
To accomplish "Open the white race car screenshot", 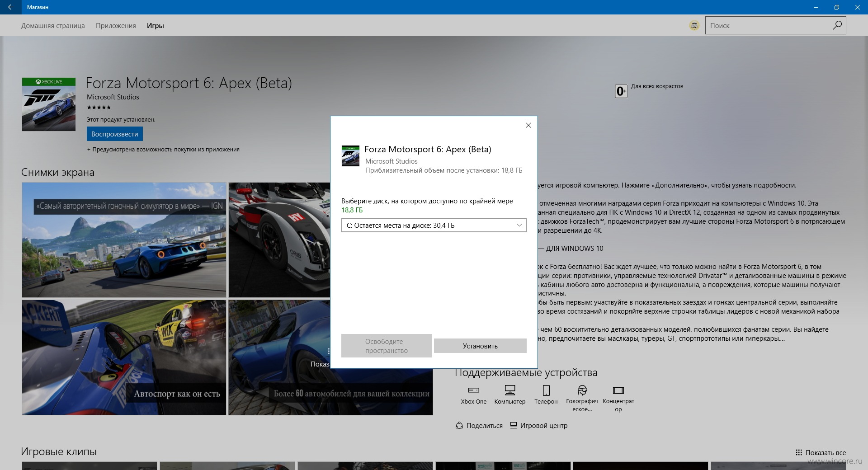I will [x=279, y=240].
